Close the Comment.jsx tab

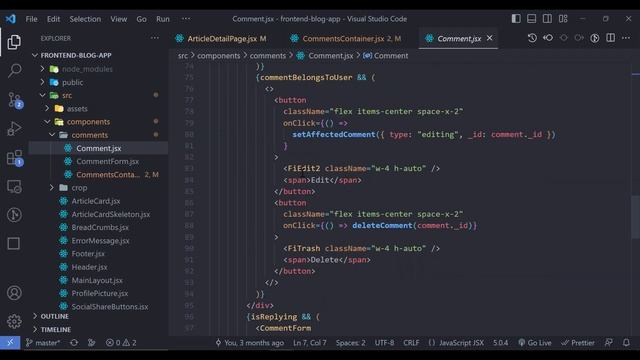click(489, 38)
